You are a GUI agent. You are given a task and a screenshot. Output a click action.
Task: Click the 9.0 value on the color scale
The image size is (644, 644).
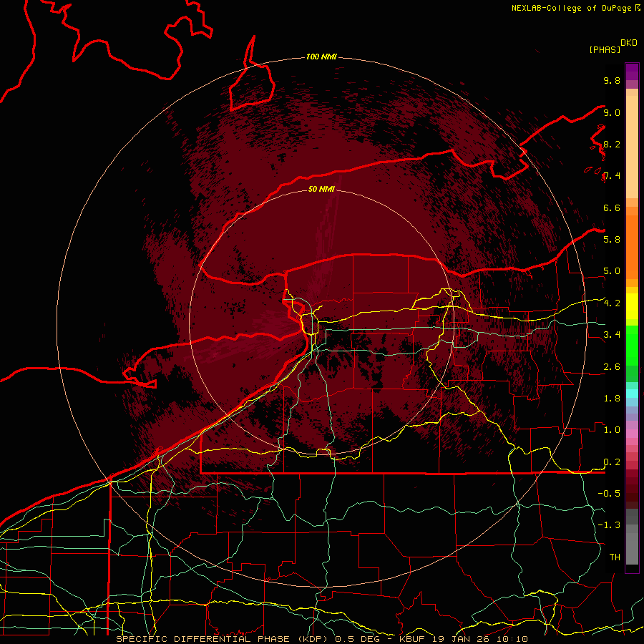(612, 112)
